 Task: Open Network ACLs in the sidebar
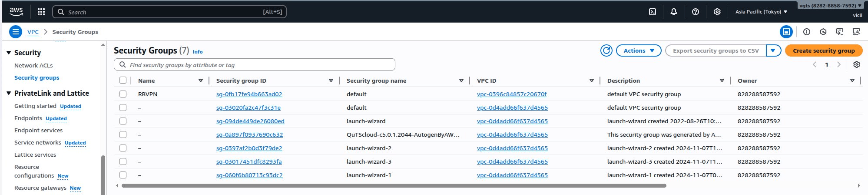[x=33, y=65]
